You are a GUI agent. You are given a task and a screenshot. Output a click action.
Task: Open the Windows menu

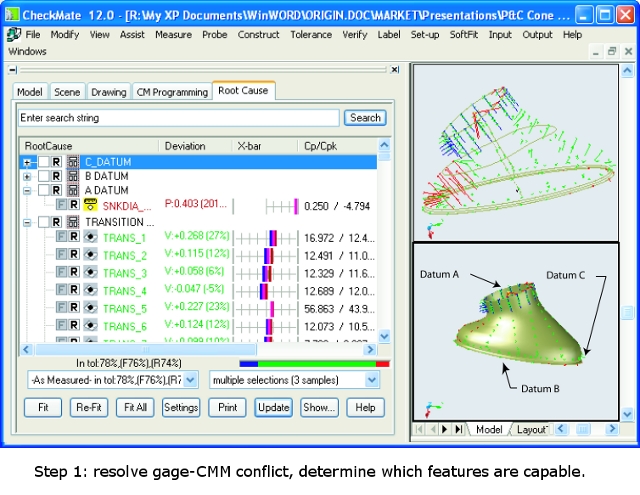(x=27, y=51)
